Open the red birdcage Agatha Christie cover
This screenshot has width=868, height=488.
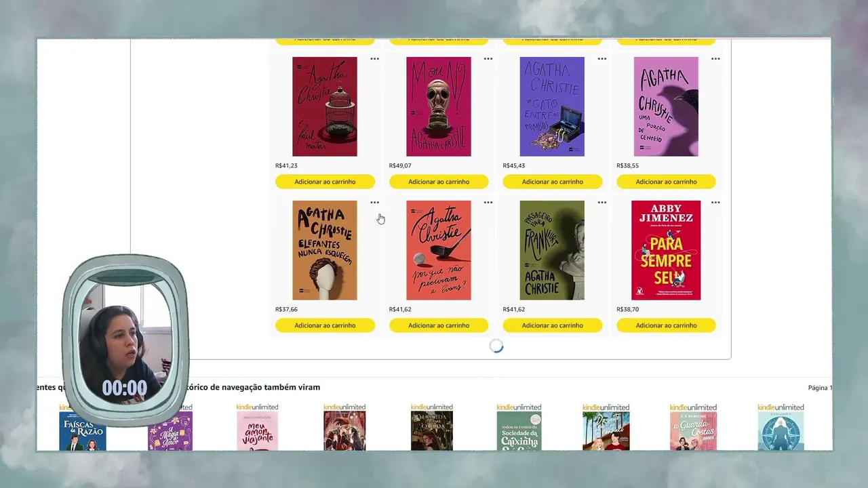pyautogui.click(x=325, y=106)
